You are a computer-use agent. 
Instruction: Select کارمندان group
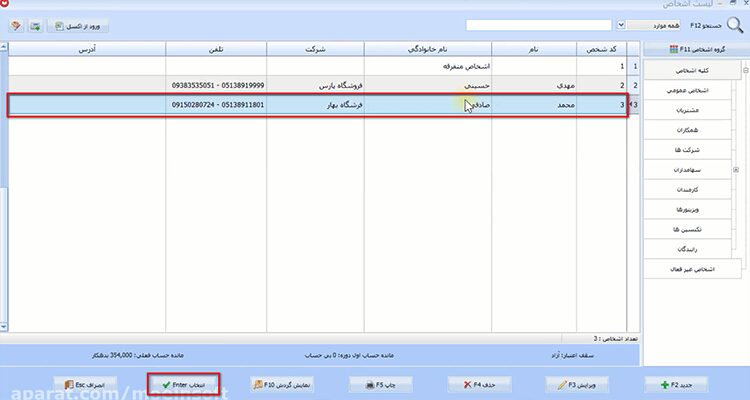click(687, 190)
